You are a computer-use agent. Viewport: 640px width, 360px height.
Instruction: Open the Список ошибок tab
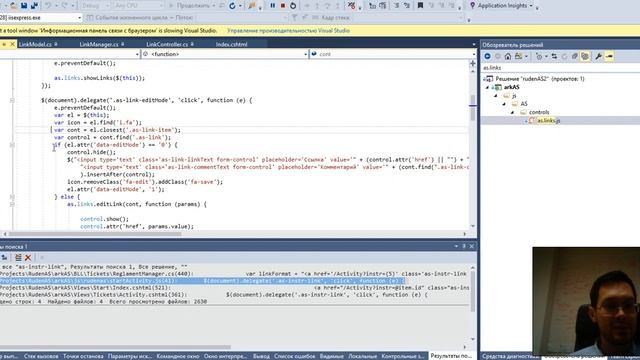click(x=294, y=356)
